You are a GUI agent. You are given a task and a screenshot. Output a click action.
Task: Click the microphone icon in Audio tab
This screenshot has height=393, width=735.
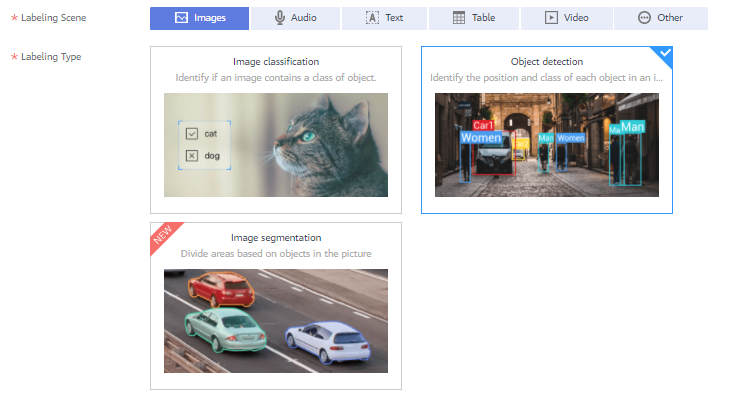click(x=280, y=18)
